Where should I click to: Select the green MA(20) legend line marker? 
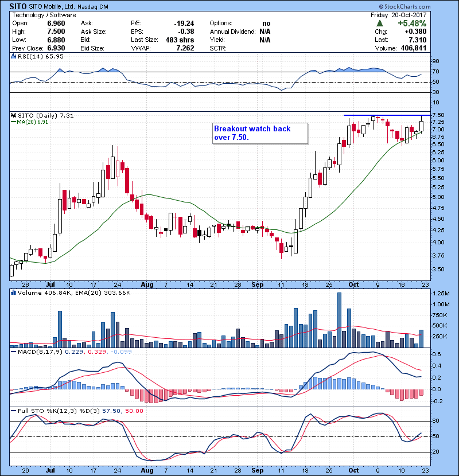click(x=13, y=122)
